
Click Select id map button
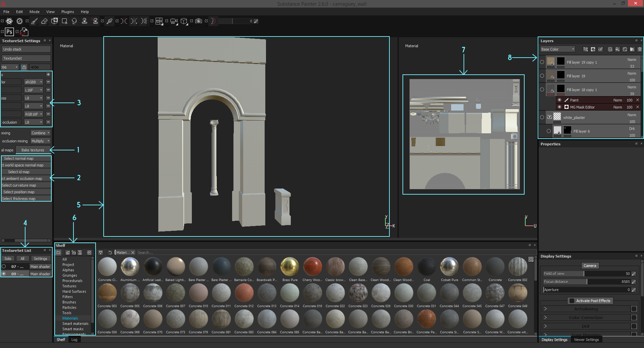click(26, 172)
